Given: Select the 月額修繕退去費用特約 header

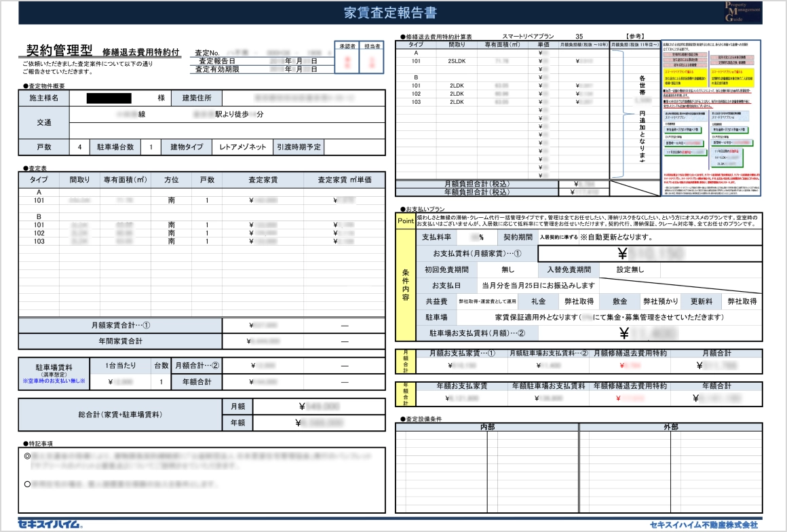Looking at the screenshot, I should (630, 354).
